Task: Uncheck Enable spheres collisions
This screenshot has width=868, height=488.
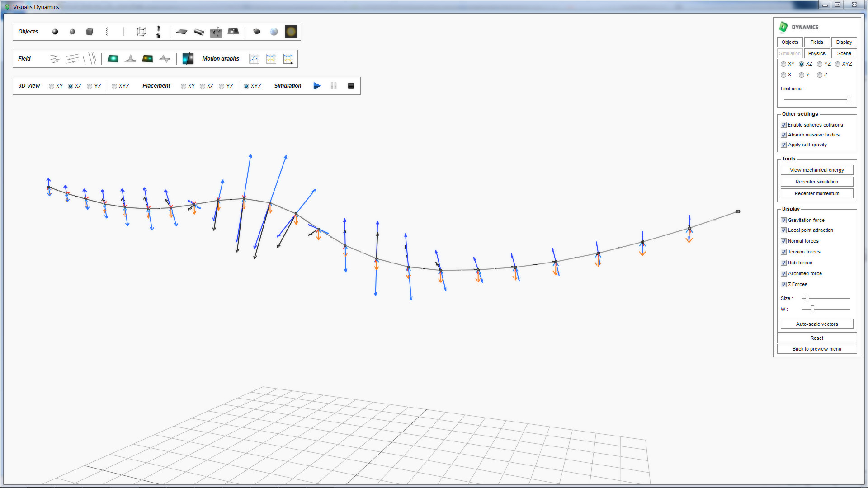Action: [784, 125]
